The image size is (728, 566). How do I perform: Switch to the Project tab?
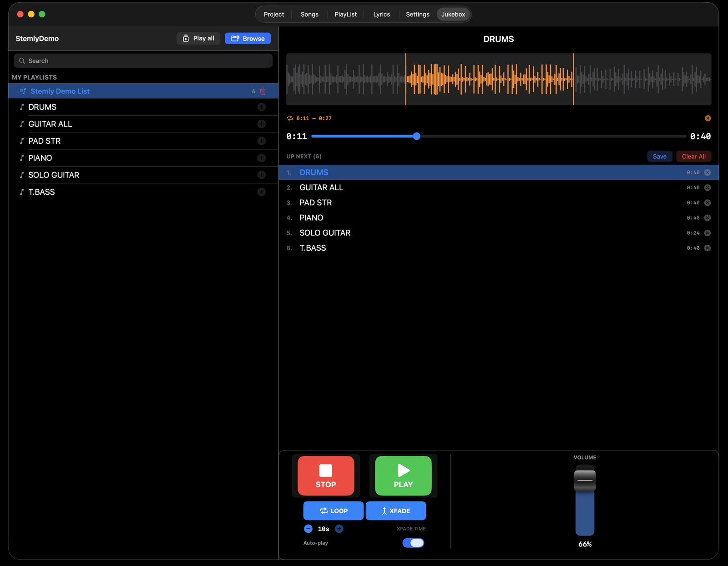274,15
